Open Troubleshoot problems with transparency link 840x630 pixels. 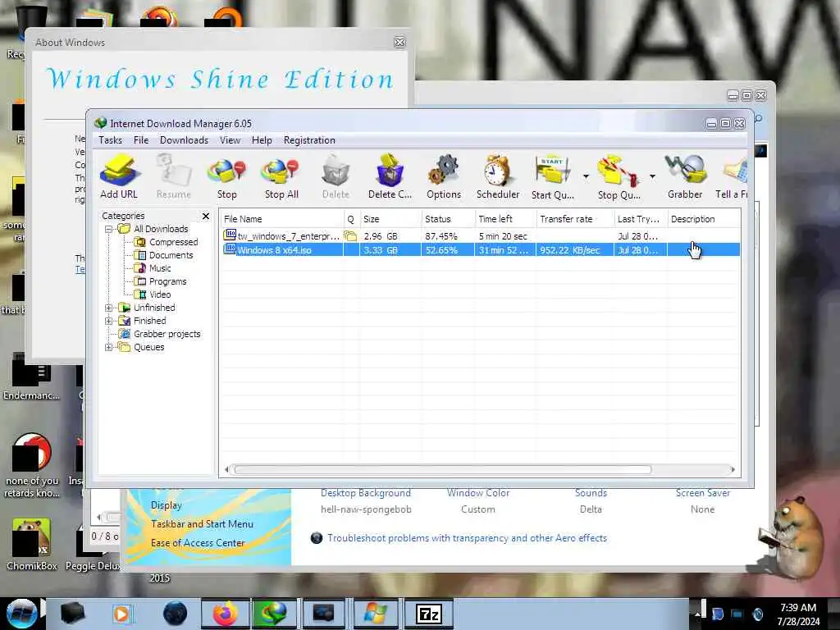click(467, 538)
